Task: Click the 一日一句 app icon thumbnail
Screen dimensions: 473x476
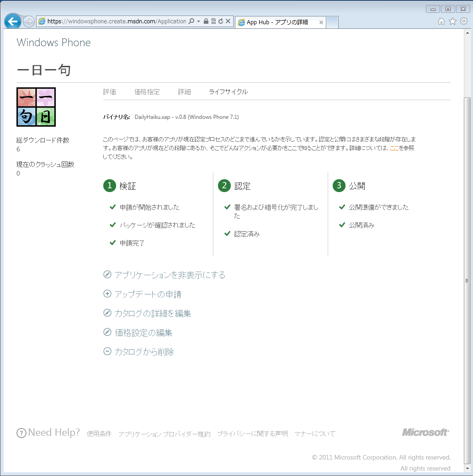Action: (x=36, y=107)
